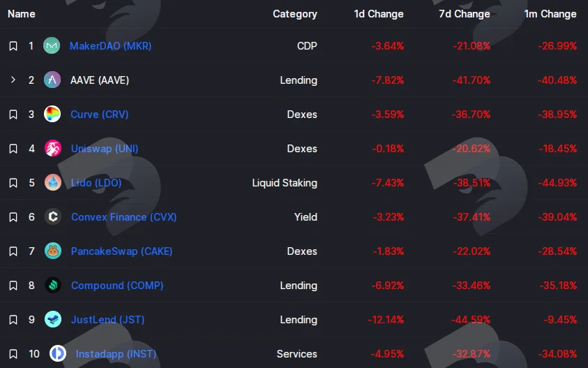Sort by 1m Change column header
This screenshot has height=368, width=588.
point(550,14)
